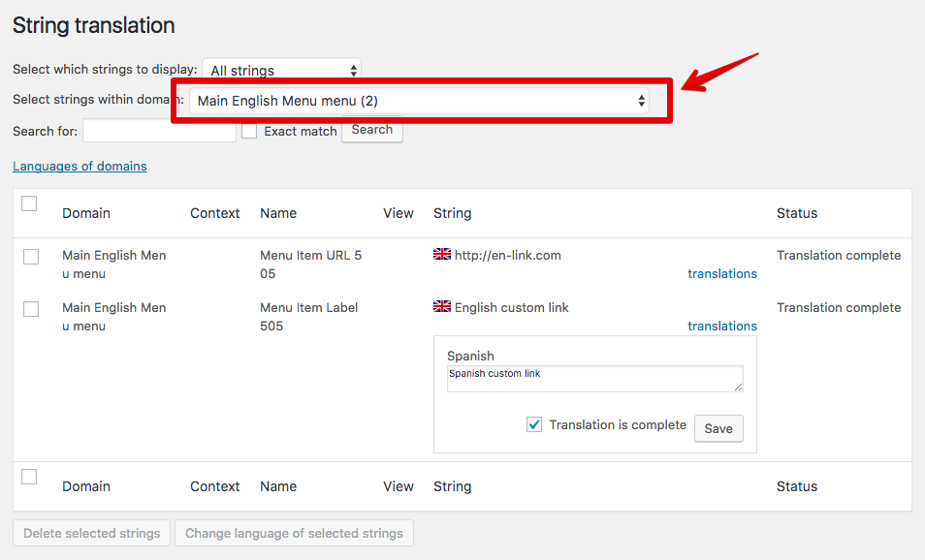This screenshot has height=560, width=925.
Task: Open the Languages of domains link
Action: tap(80, 166)
